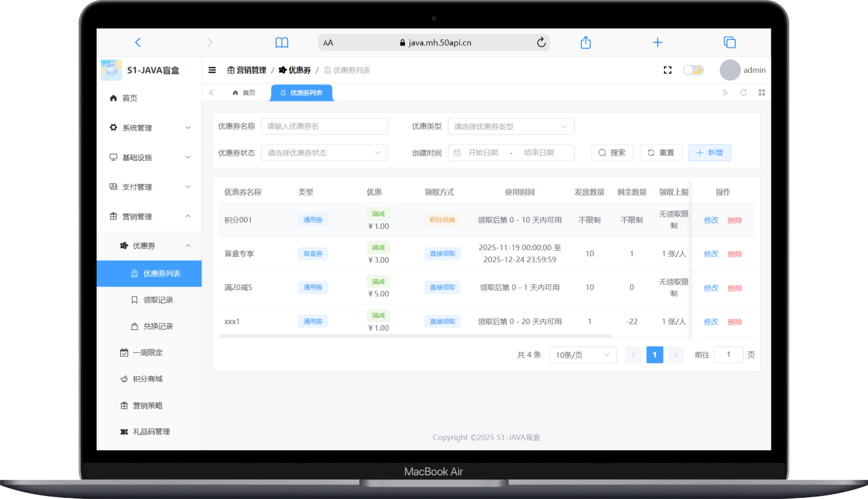Select the 积分商城 sidebar icon
868x499 pixels.
124,379
